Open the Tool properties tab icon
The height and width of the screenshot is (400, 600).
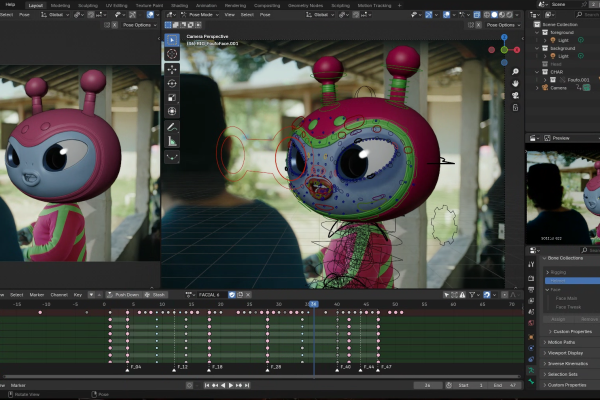click(531, 264)
